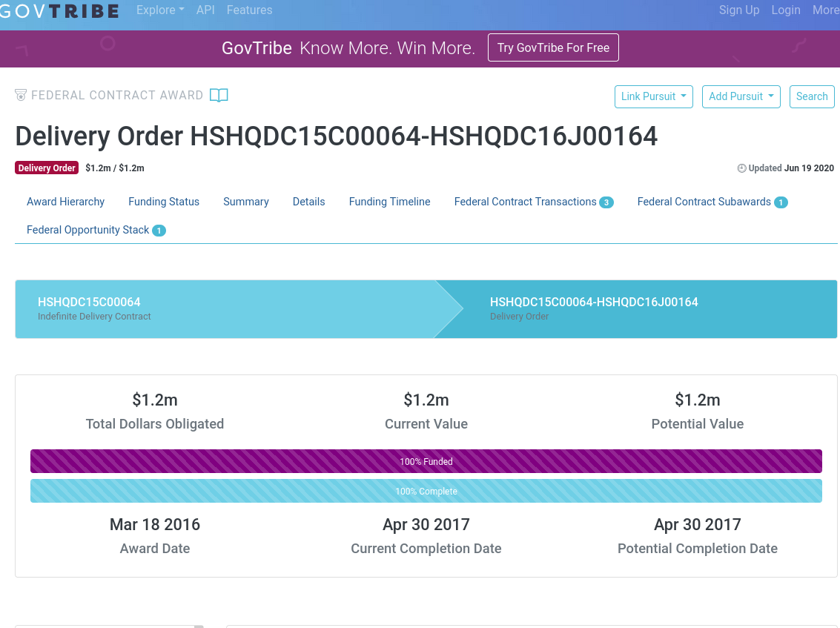Switch to the Award Hierarchy tab
This screenshot has height=628, width=840.
point(65,202)
